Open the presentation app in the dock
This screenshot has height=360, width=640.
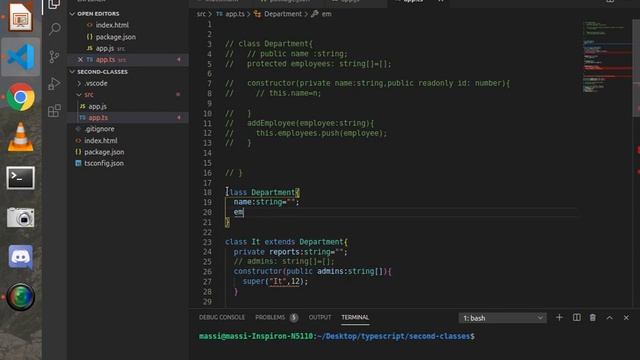coord(20,16)
